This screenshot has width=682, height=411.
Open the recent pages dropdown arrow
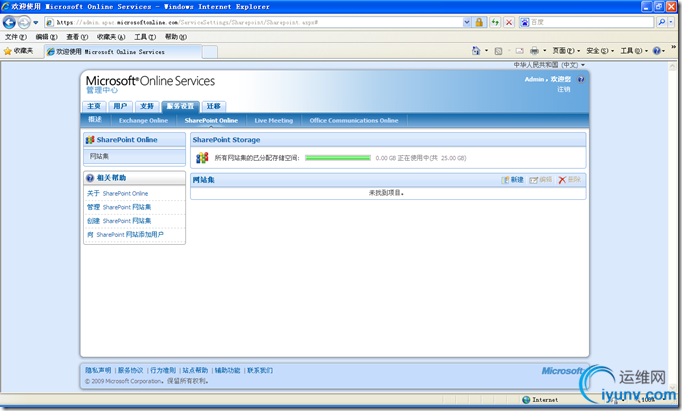[x=36, y=22]
